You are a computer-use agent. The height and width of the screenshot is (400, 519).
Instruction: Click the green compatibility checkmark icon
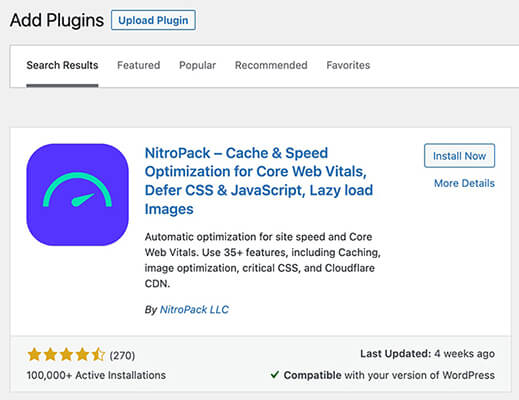tap(275, 375)
